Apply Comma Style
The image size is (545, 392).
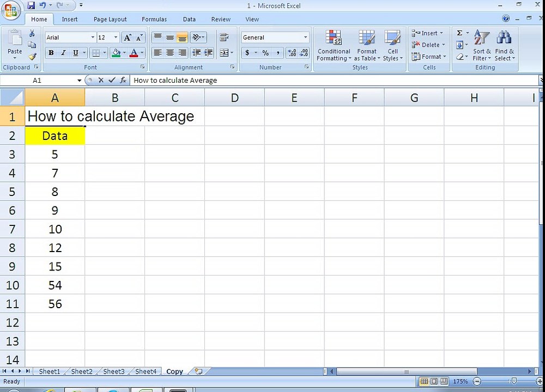click(x=278, y=53)
